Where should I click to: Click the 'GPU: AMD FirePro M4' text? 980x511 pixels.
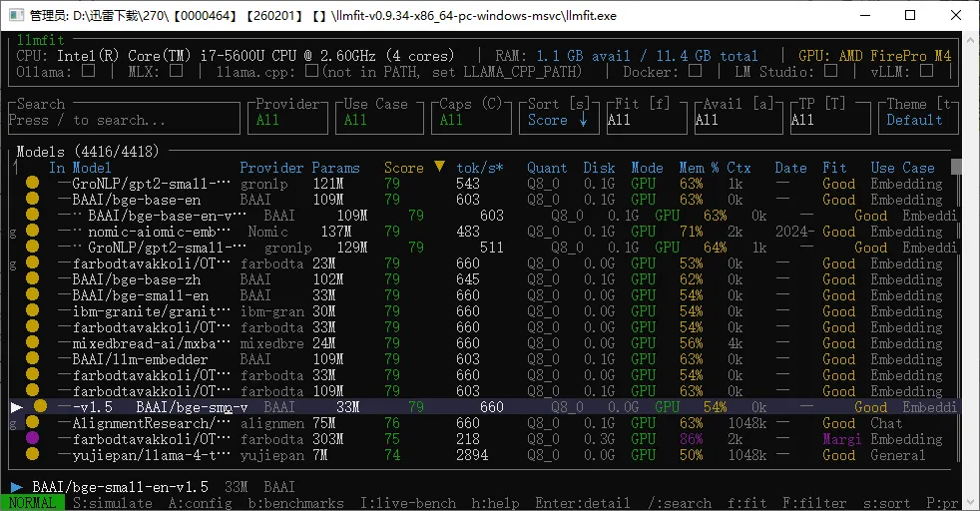[875, 56]
